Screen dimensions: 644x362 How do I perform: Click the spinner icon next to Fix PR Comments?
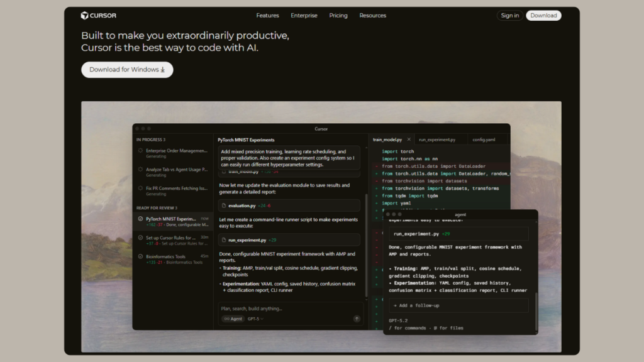coord(140,188)
